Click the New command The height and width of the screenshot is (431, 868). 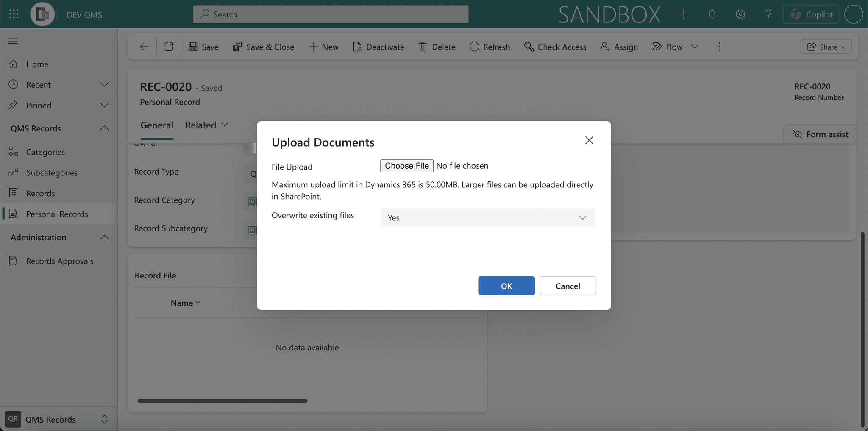click(x=323, y=47)
